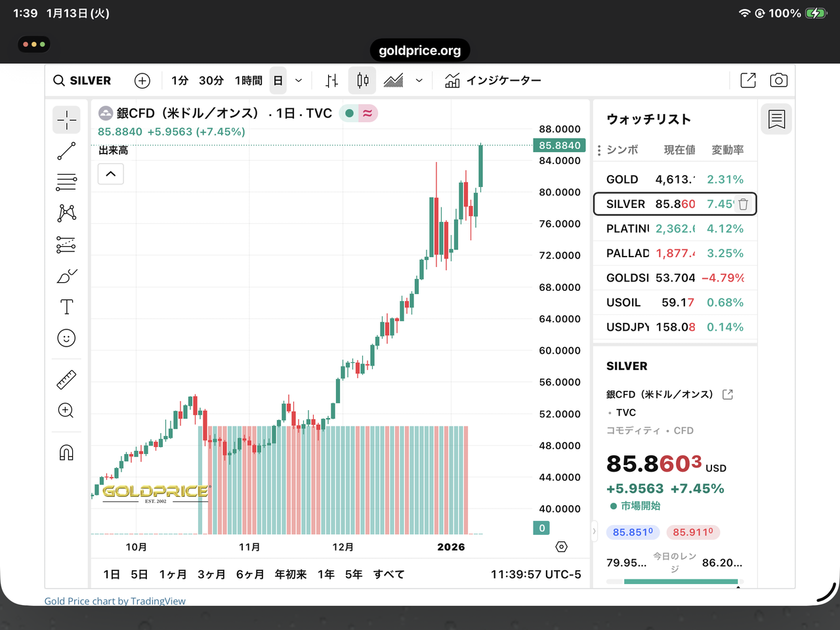Select the USDJPY row in watchlist
This screenshot has width=840, height=630.
point(675,327)
